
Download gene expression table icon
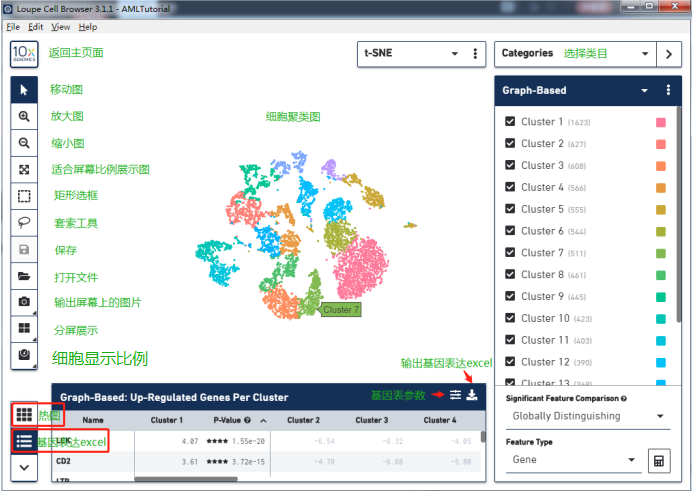472,395
